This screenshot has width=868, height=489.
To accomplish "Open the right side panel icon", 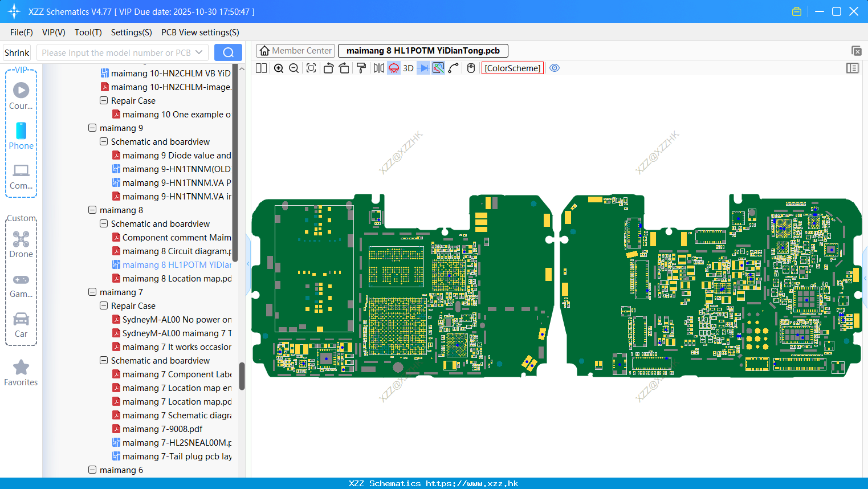I will (x=853, y=68).
